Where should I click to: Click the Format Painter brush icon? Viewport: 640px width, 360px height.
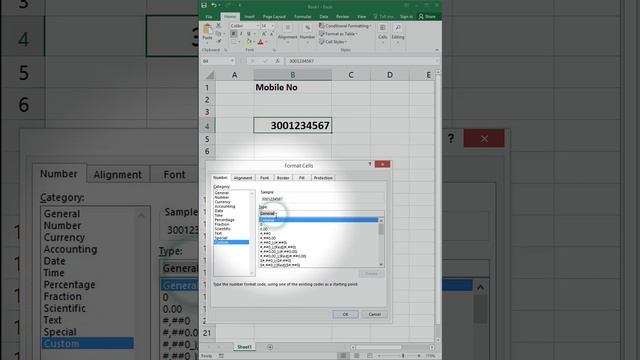click(219, 42)
